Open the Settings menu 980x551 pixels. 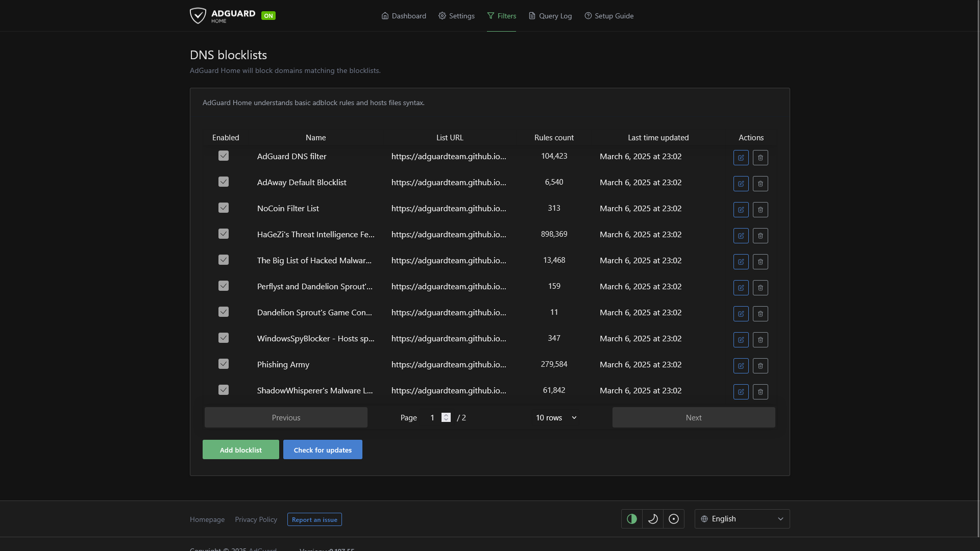456,16
